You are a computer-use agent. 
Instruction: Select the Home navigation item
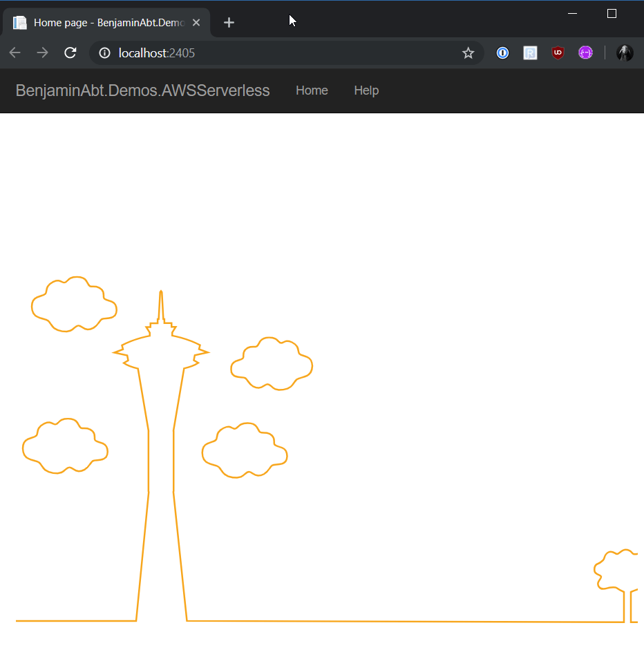(312, 90)
